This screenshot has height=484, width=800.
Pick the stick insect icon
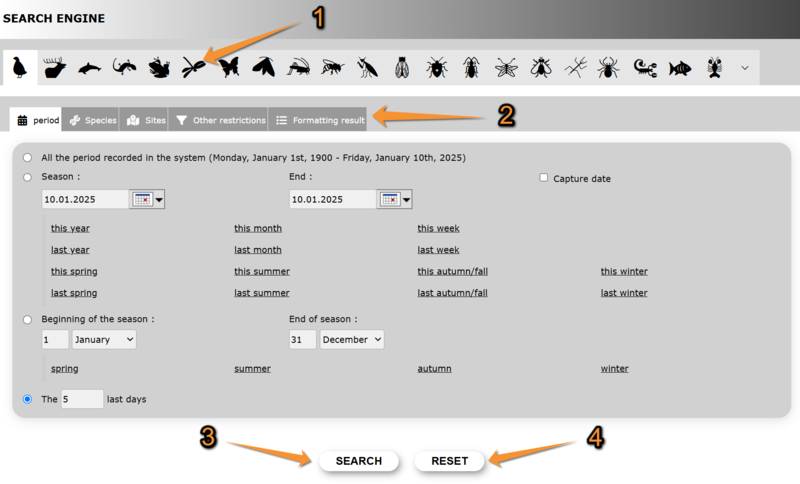point(576,67)
